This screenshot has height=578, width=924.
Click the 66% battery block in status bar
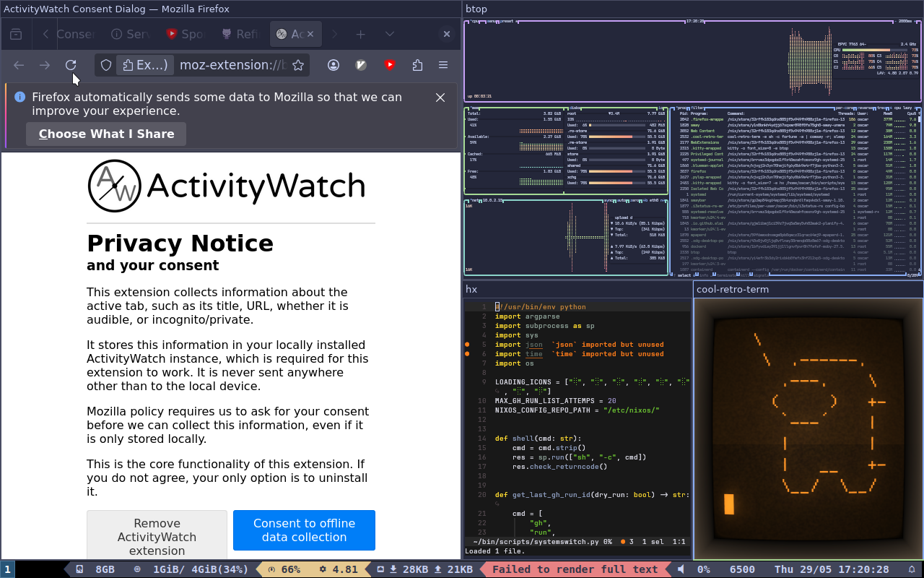coord(284,569)
